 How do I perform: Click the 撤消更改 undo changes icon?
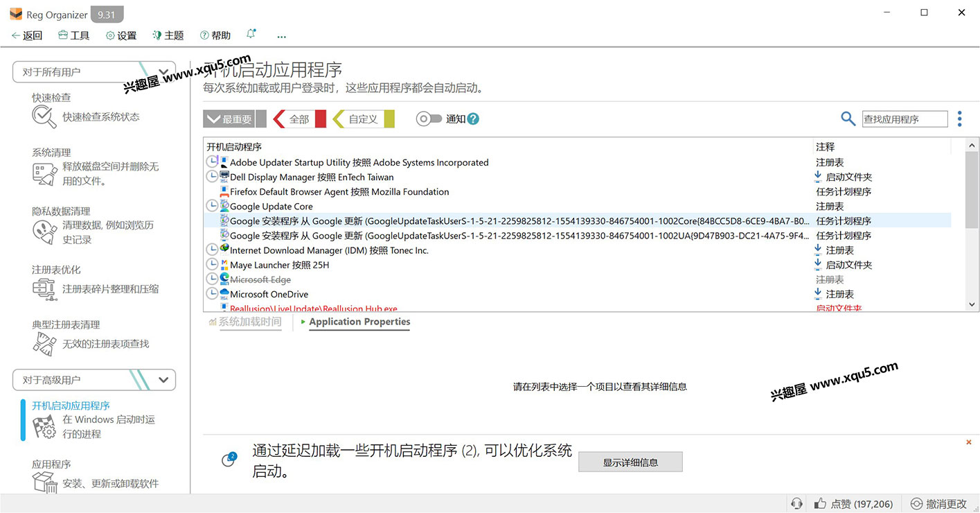coord(916,503)
